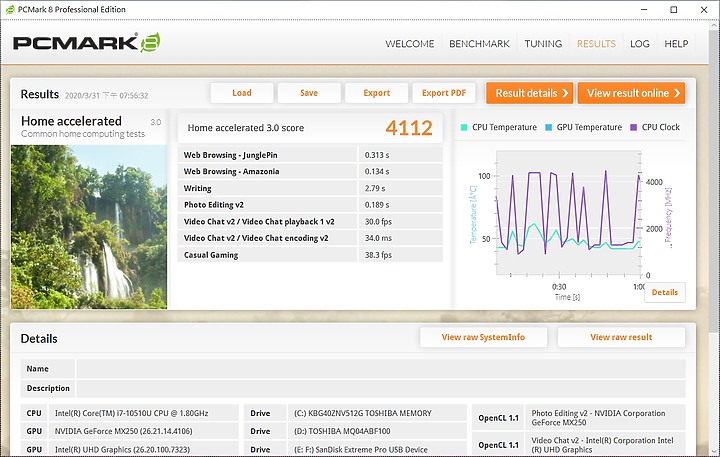Image resolution: width=720 pixels, height=457 pixels.
Task: Open View raw SystemInfo
Action: [483, 337]
